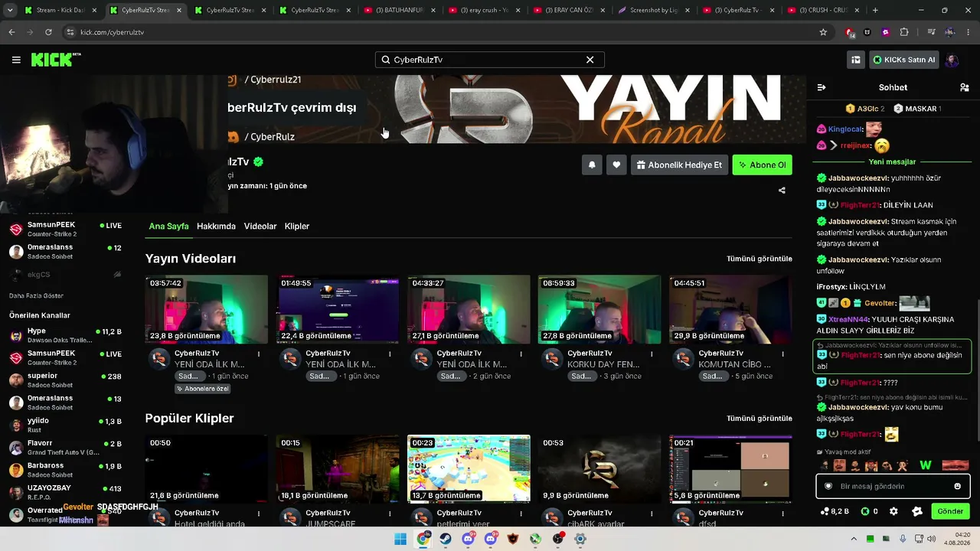Click the chat channel points icon
980x551 pixels.
tap(825, 511)
